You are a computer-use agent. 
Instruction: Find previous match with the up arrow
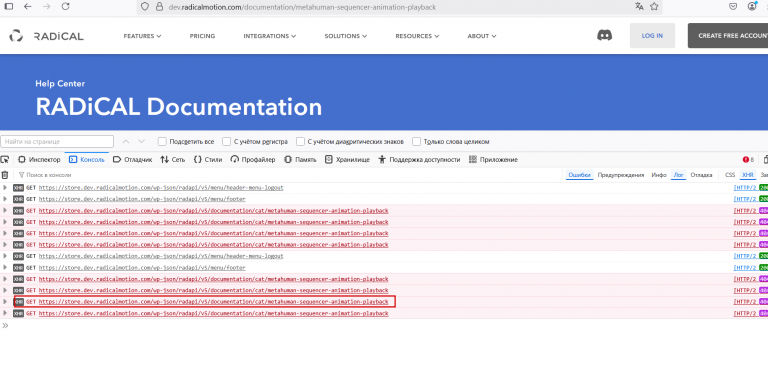point(126,142)
